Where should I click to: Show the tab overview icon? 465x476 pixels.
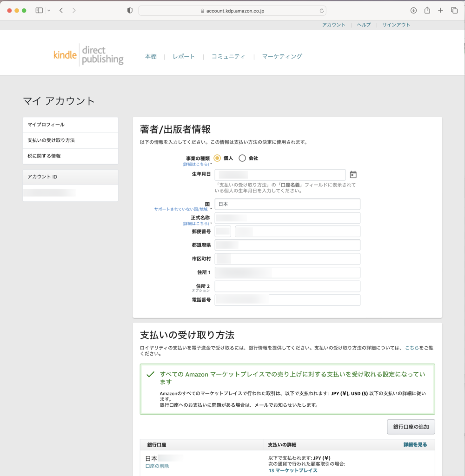(x=454, y=10)
